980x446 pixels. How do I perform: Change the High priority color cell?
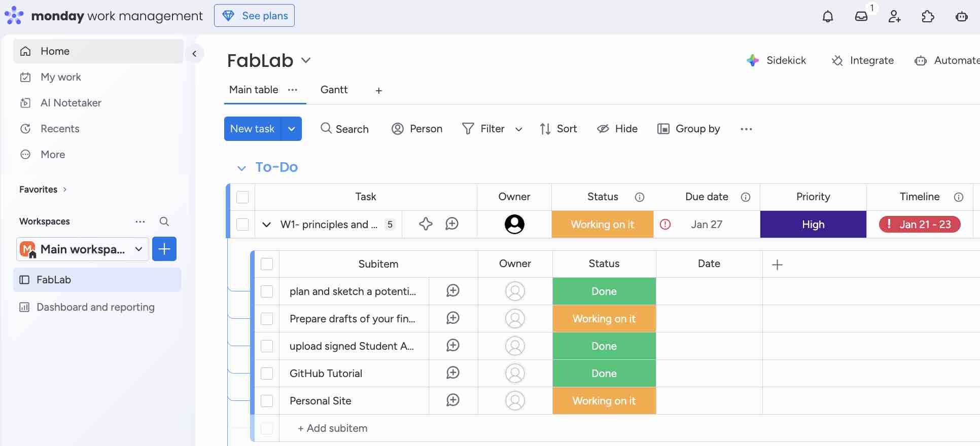click(813, 225)
